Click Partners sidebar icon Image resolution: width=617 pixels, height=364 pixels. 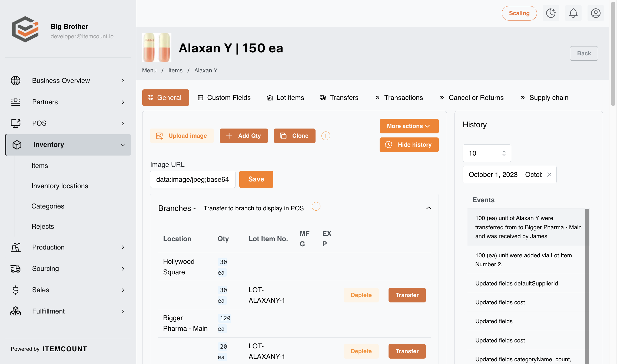click(15, 102)
